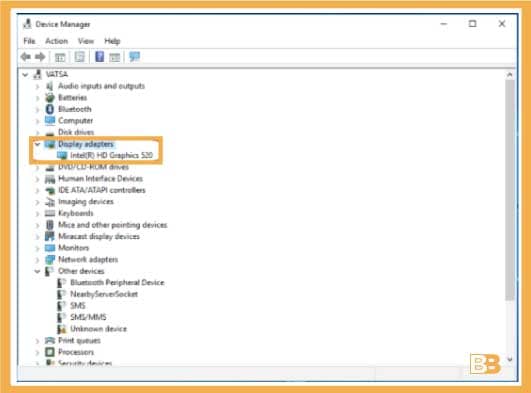Click the Imaging devices icon
This screenshot has height=393, width=531.
click(x=50, y=202)
